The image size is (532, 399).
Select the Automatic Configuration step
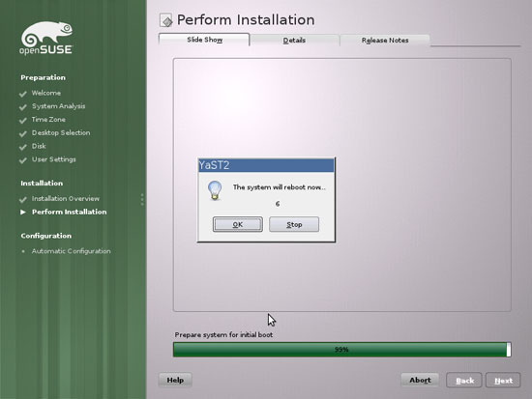(72, 251)
